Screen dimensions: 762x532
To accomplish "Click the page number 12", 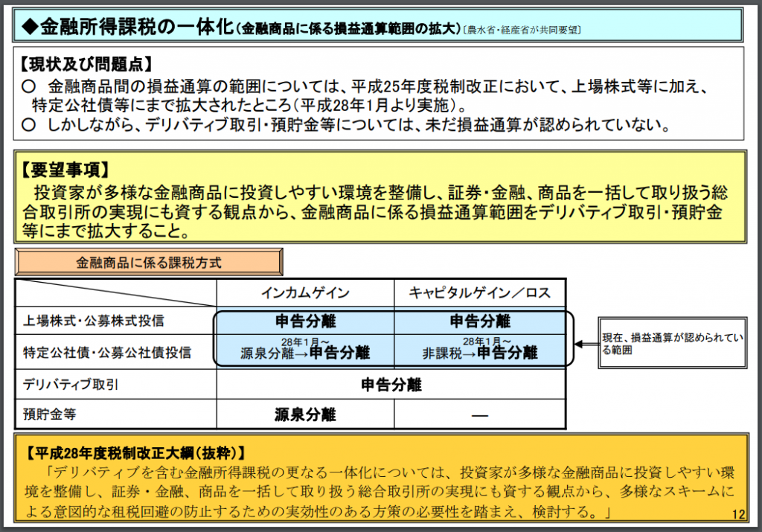I will tap(737, 514).
